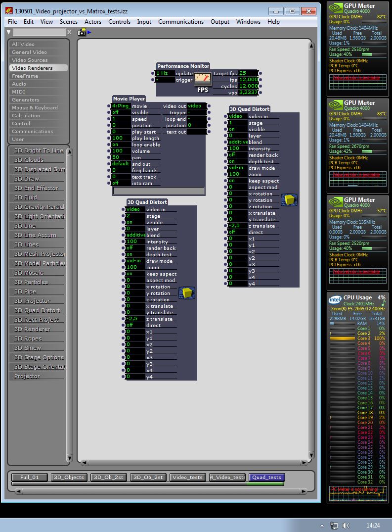Switch to the Full_01 scene
This screenshot has height=532, width=392.
30,478
